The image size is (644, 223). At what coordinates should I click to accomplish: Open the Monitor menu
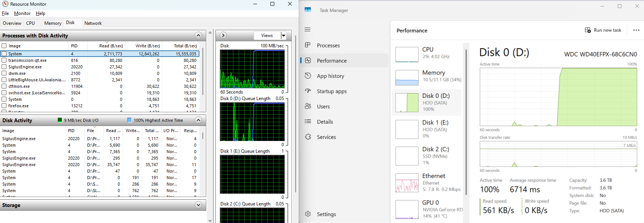pos(22,13)
